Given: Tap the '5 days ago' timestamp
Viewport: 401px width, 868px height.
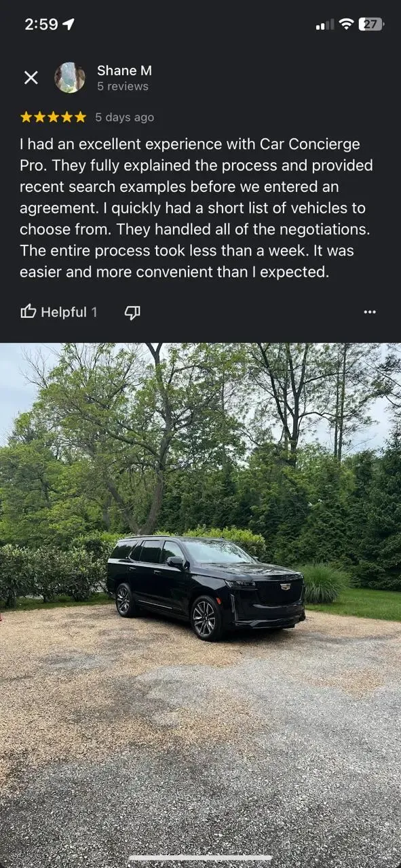Looking at the screenshot, I should coord(124,117).
